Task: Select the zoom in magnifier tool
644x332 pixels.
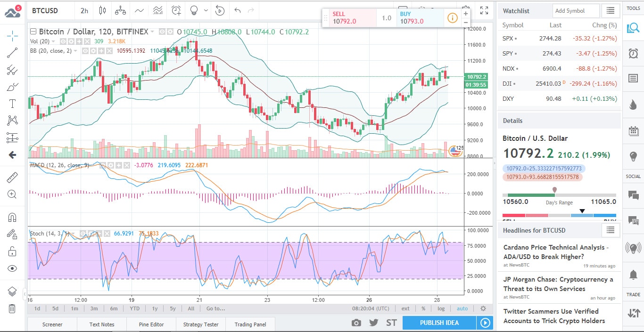Action: 12,194
